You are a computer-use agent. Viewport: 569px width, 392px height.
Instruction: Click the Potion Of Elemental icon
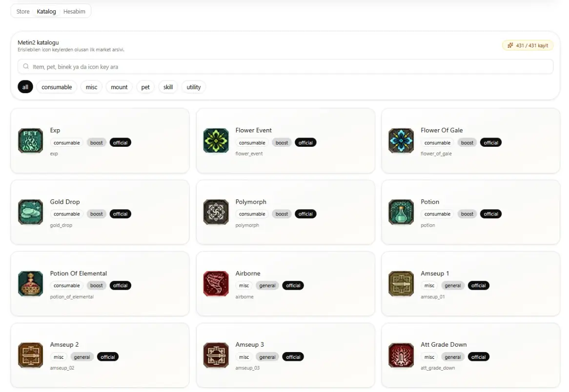(x=30, y=284)
